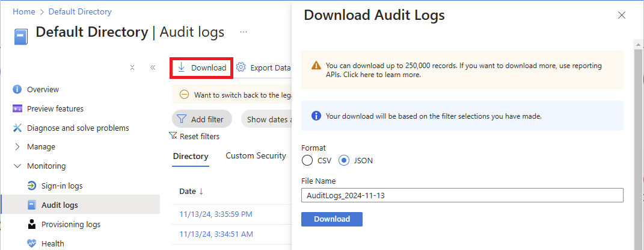644x250 pixels.
Task: Collapse the sidebar with double chevron
Action: (x=153, y=67)
